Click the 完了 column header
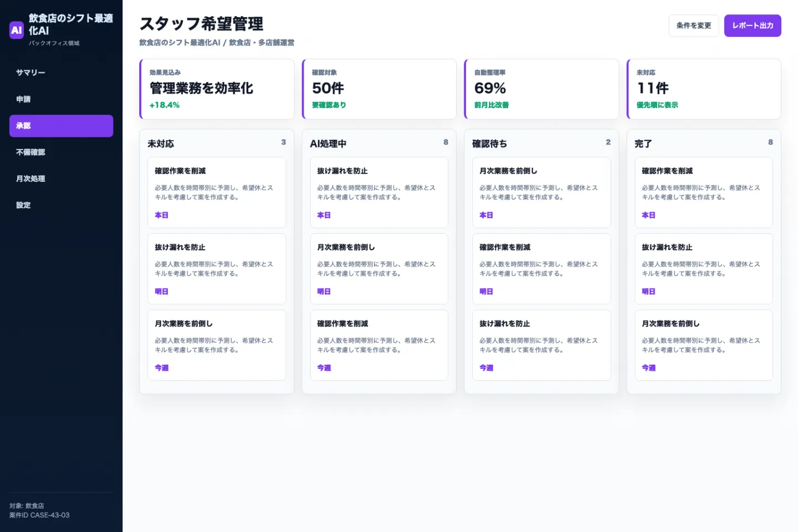The image size is (798, 532). click(643, 144)
